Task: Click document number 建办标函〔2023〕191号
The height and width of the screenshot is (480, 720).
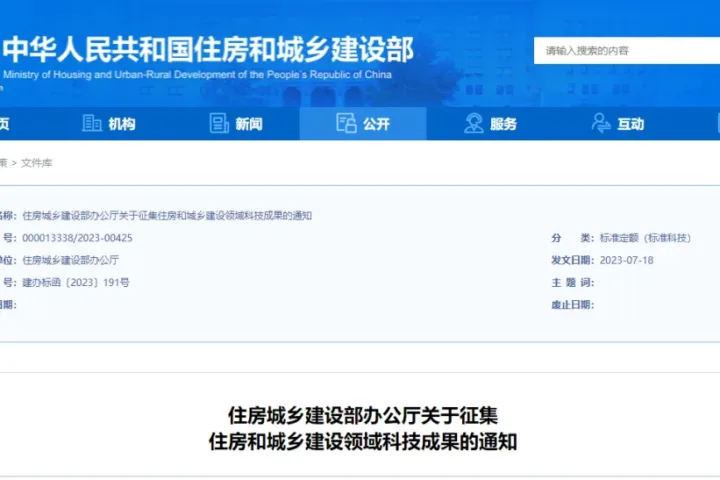Action: click(76, 282)
